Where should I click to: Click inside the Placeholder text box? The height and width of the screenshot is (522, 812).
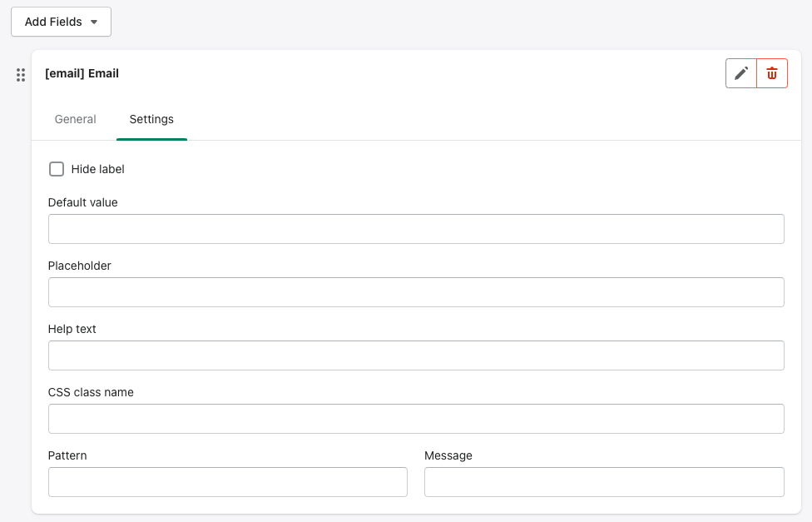click(x=416, y=292)
